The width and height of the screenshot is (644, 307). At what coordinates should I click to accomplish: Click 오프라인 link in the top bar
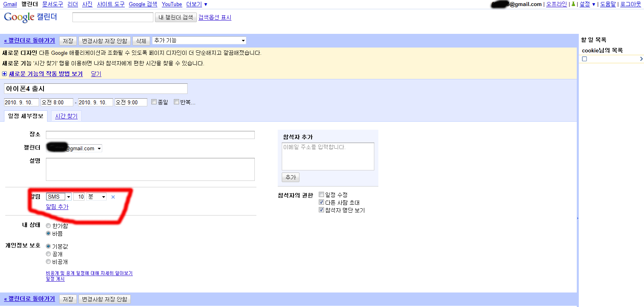click(557, 4)
